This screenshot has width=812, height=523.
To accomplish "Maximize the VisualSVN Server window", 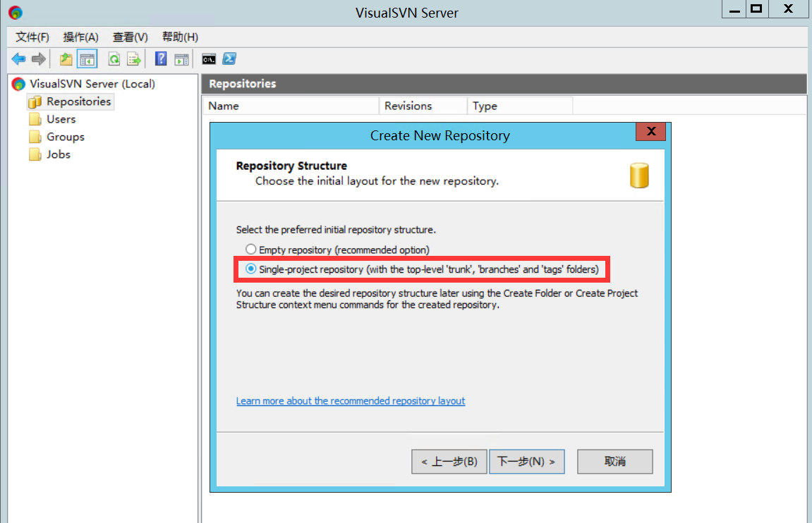I will 756,8.
